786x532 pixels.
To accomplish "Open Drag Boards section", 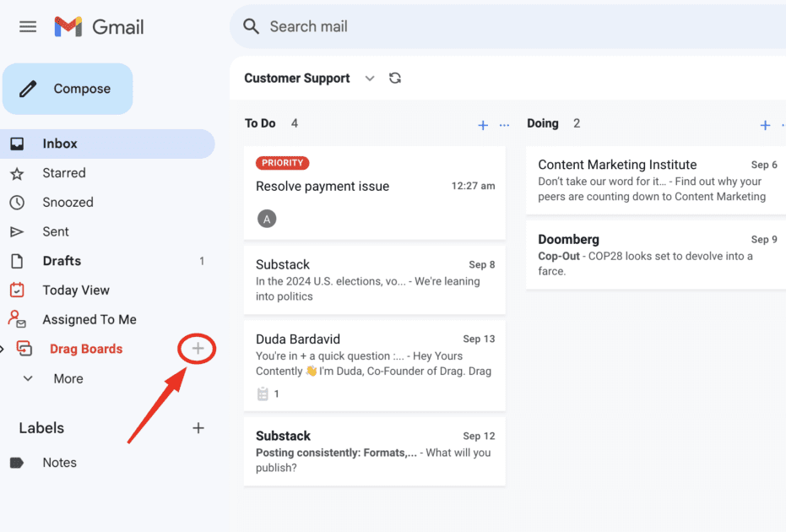I will click(86, 349).
